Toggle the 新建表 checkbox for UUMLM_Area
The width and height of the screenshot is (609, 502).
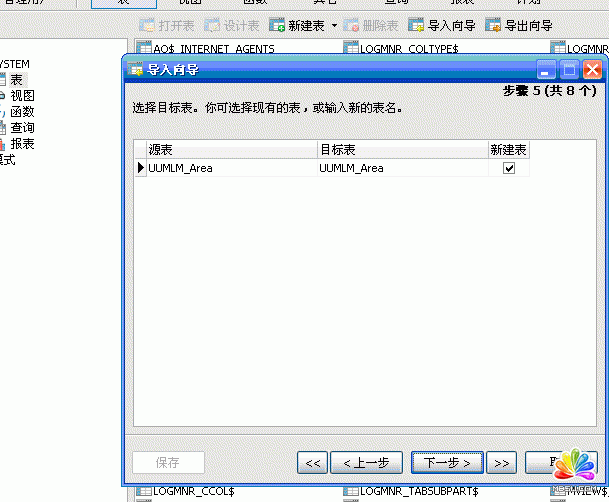[x=509, y=168]
